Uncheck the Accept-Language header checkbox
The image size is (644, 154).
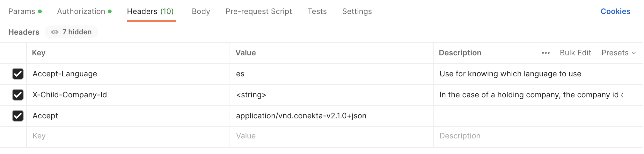(x=18, y=74)
